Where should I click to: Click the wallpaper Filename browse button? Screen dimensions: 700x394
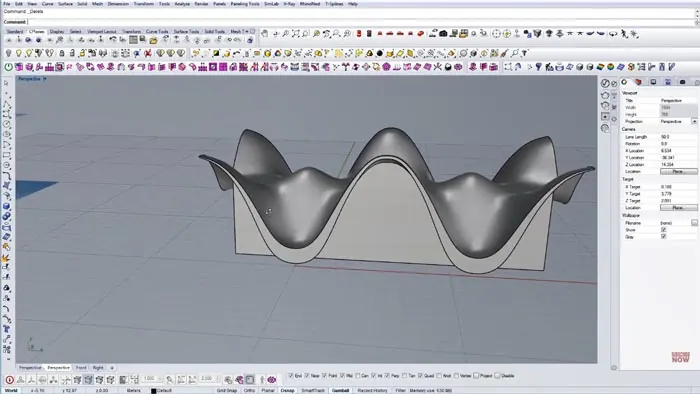(694, 223)
